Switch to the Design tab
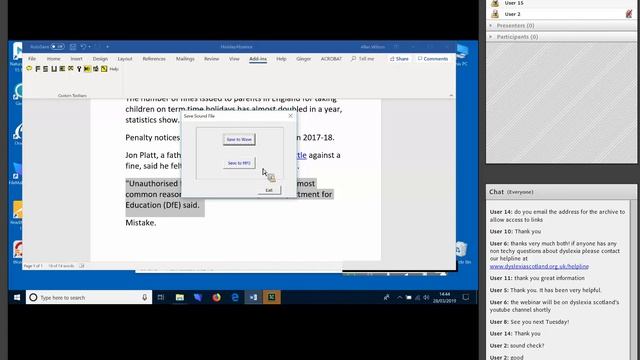640x360 pixels. (100, 59)
